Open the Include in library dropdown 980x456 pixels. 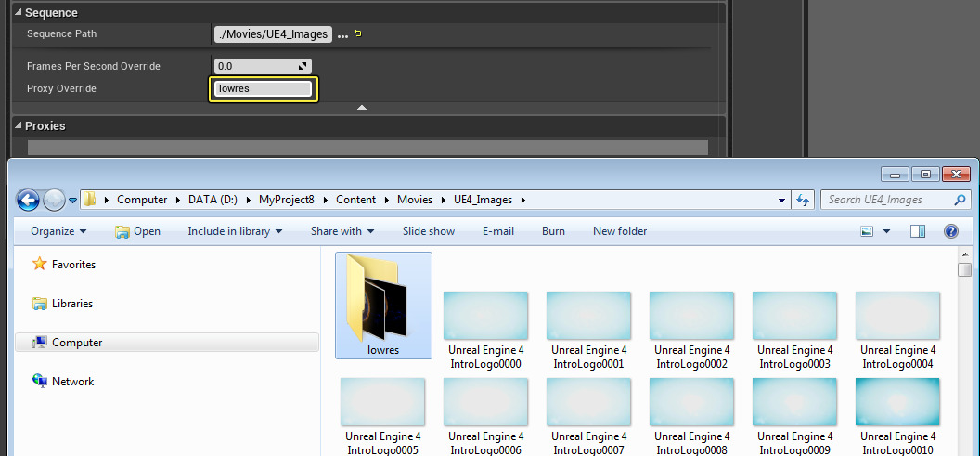235,231
